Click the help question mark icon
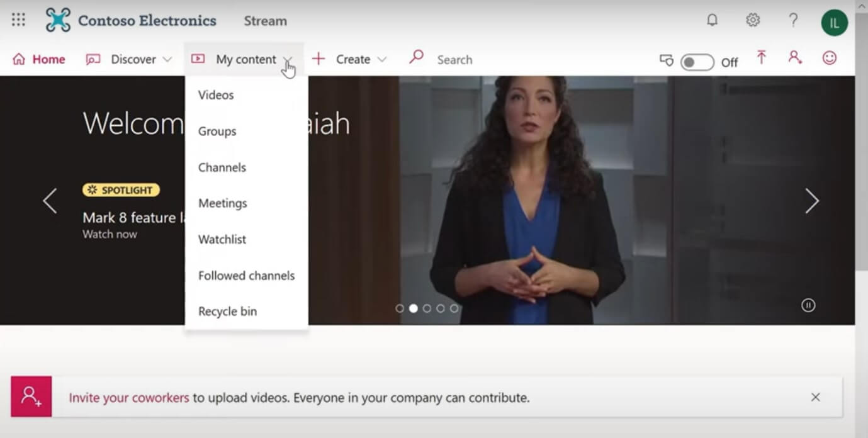The image size is (868, 438). 793,20
